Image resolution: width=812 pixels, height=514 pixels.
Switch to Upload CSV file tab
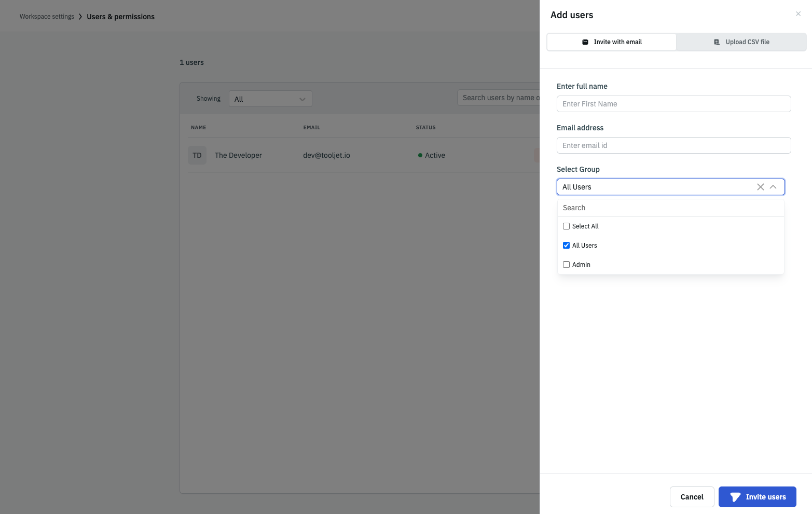click(x=741, y=42)
